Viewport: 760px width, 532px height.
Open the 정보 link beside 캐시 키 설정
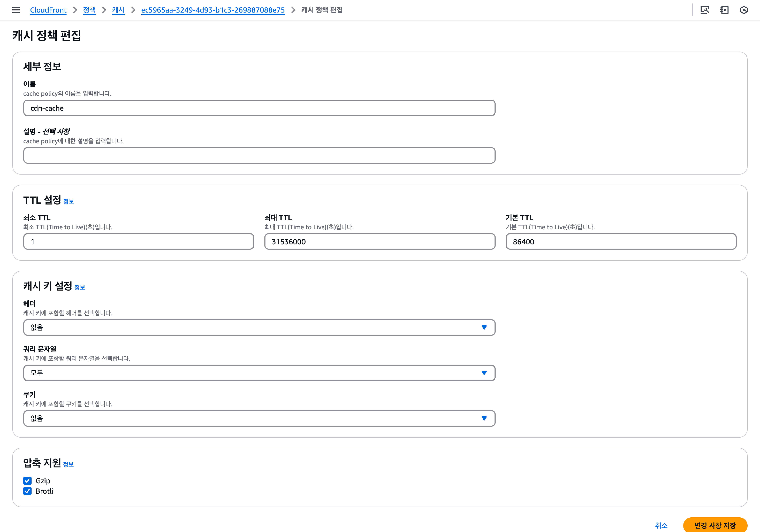[x=79, y=287]
